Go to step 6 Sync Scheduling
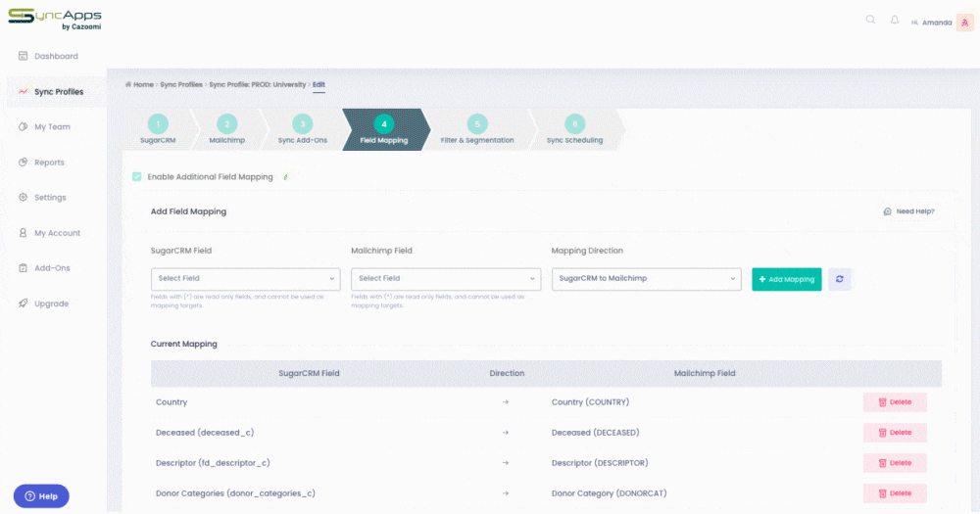This screenshot has width=980, height=514. click(575, 130)
